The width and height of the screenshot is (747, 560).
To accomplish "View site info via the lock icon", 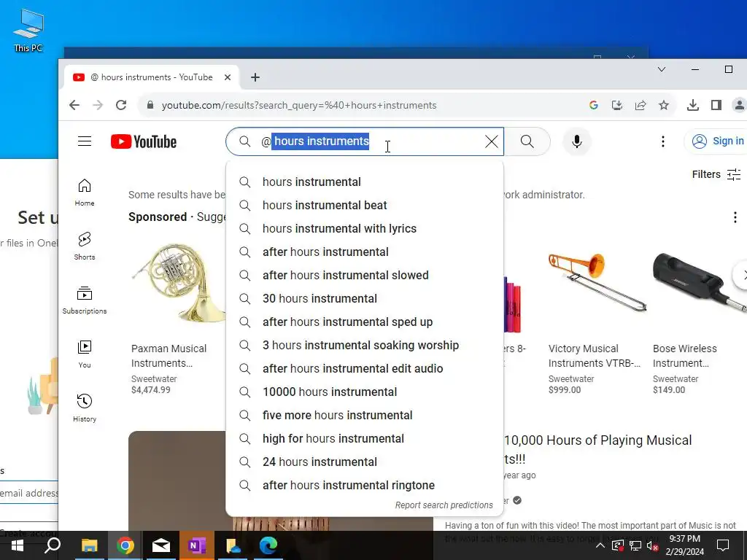I will pos(150,105).
